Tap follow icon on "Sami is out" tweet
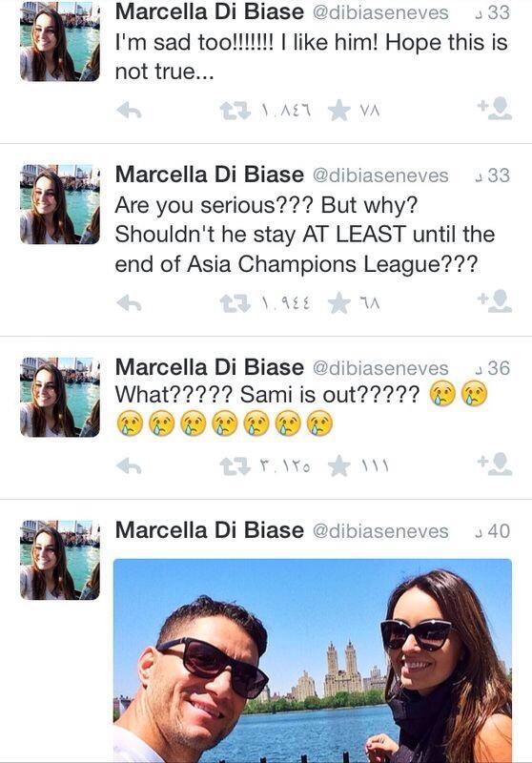Screen dimensions: 532x763 click(x=494, y=464)
